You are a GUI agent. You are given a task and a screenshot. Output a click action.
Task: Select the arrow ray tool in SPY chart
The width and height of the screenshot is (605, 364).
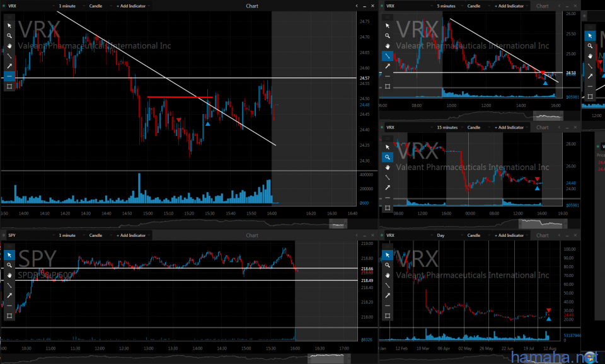[9, 295]
